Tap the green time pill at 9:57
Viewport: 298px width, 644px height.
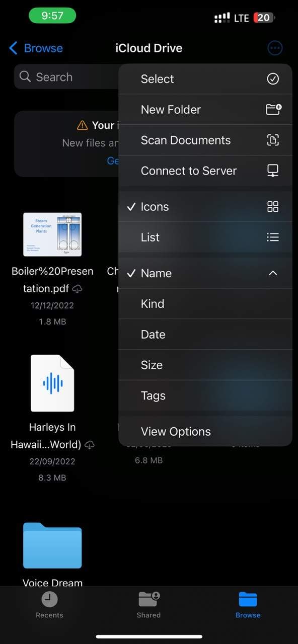pos(52,16)
